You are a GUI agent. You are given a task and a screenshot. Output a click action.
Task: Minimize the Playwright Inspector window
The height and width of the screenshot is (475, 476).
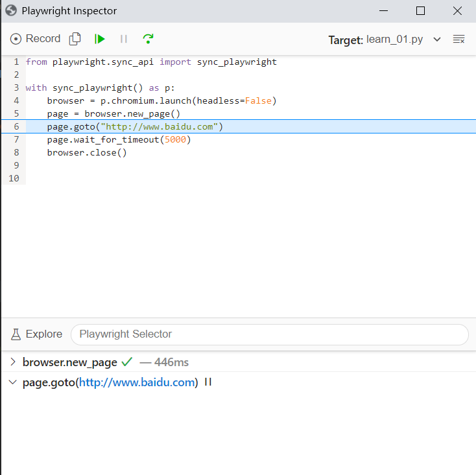pos(383,11)
